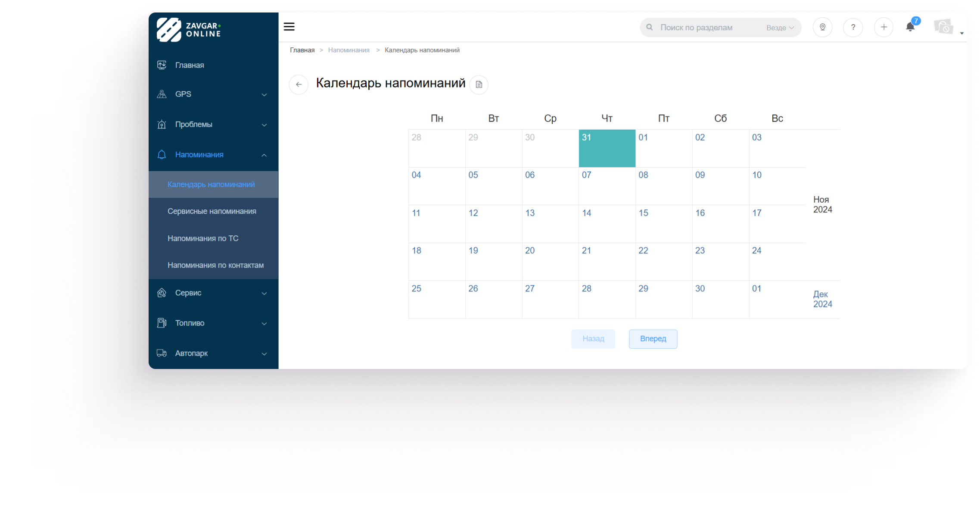Expand the Топливо menu chevron
980x525 pixels.
pos(264,323)
